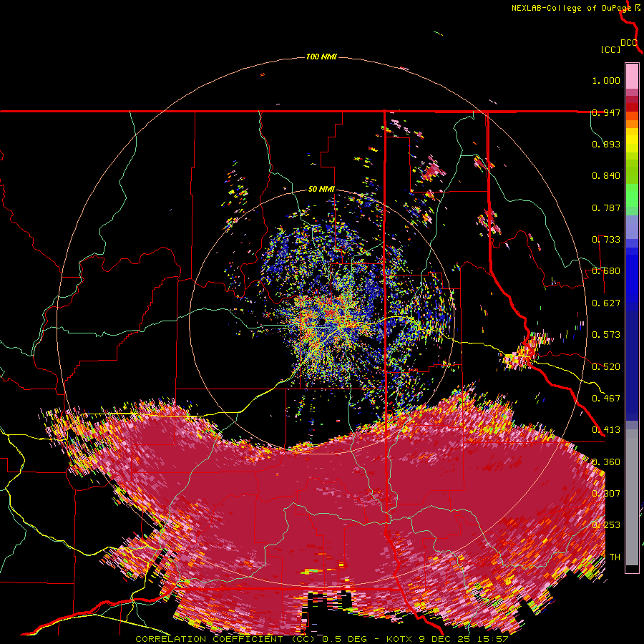Click the light pink top segment of the color bar
The height and width of the screenshot is (644, 644).
tap(632, 76)
